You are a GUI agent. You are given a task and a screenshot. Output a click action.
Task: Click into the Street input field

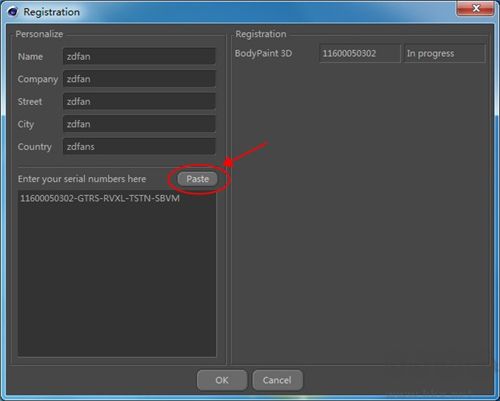click(139, 101)
